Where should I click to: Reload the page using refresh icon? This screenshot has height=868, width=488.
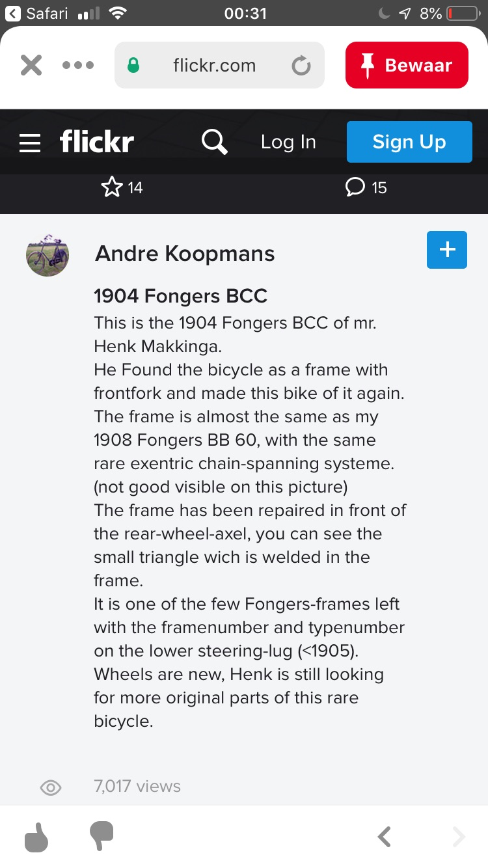[x=301, y=66]
